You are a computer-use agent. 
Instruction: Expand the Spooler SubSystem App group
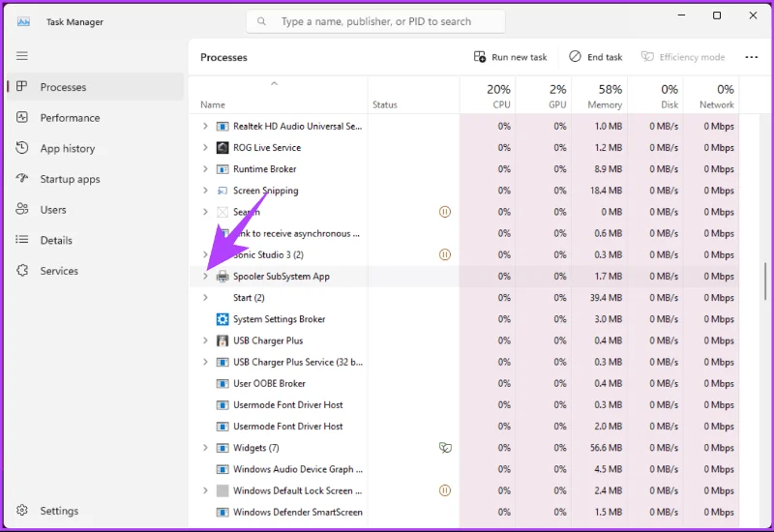205,277
